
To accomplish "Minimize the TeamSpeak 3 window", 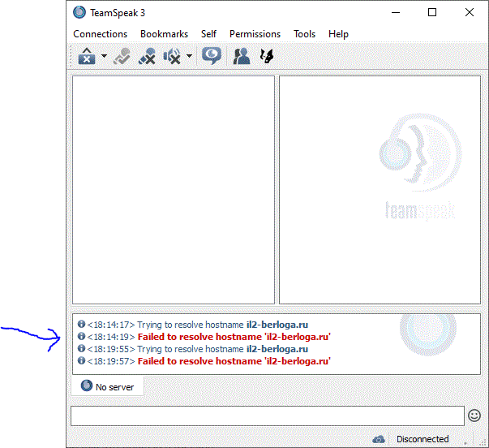I will point(396,12).
